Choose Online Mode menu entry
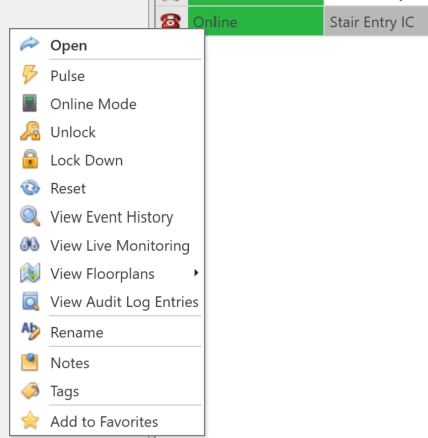 107,104
